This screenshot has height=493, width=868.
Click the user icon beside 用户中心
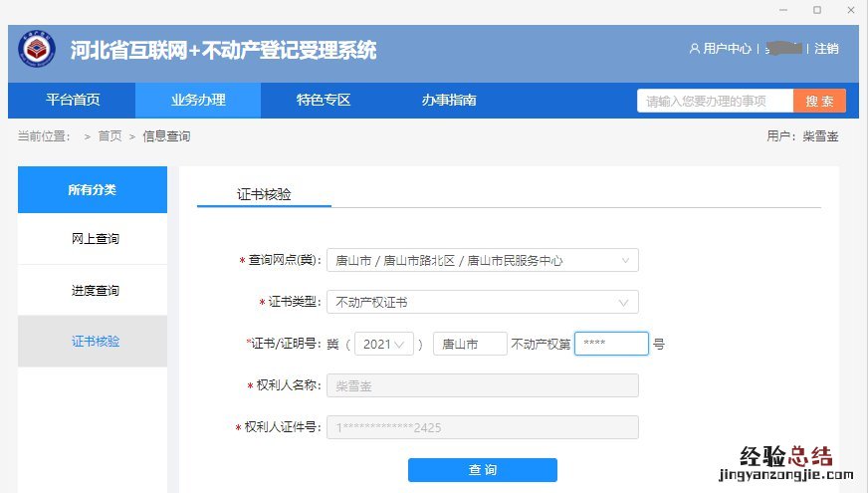click(x=694, y=49)
